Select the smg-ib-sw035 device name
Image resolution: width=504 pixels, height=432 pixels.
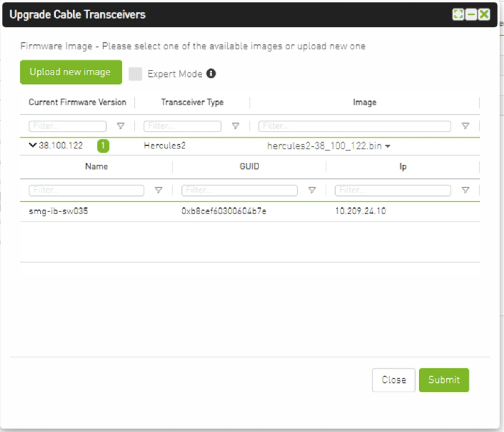pos(58,211)
